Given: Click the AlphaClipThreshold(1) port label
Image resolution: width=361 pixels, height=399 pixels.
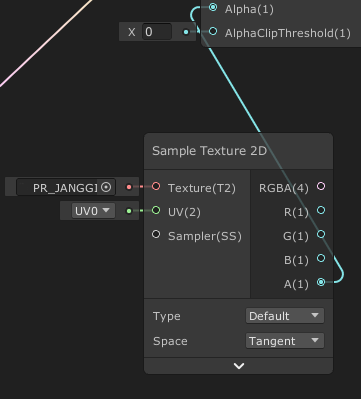Looking at the screenshot, I should coord(288,33).
